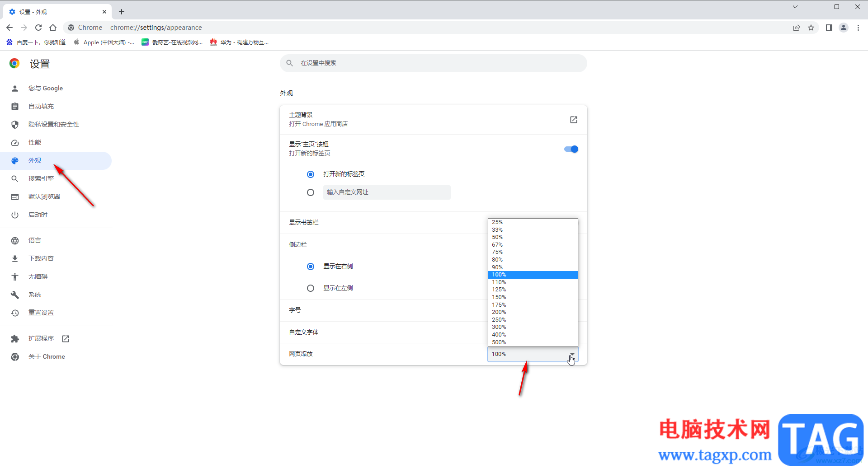The height and width of the screenshot is (468, 868).
Task: Open 华为 bookmark
Action: click(239, 42)
